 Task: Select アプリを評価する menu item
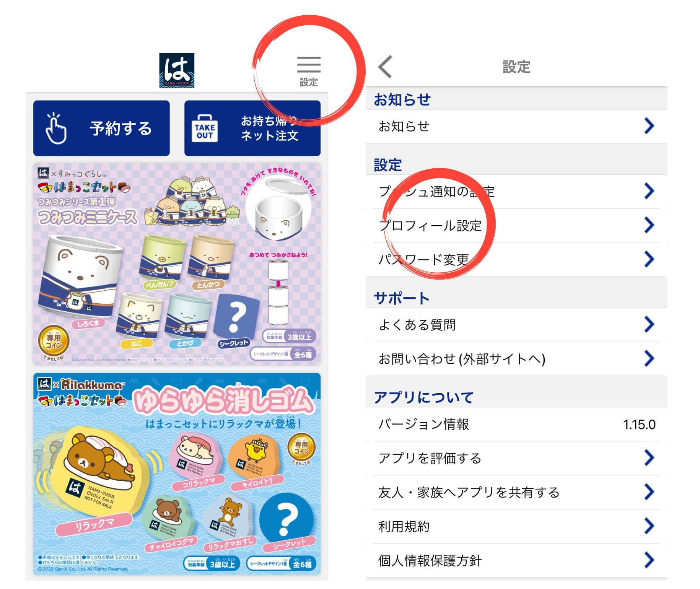[x=516, y=458]
